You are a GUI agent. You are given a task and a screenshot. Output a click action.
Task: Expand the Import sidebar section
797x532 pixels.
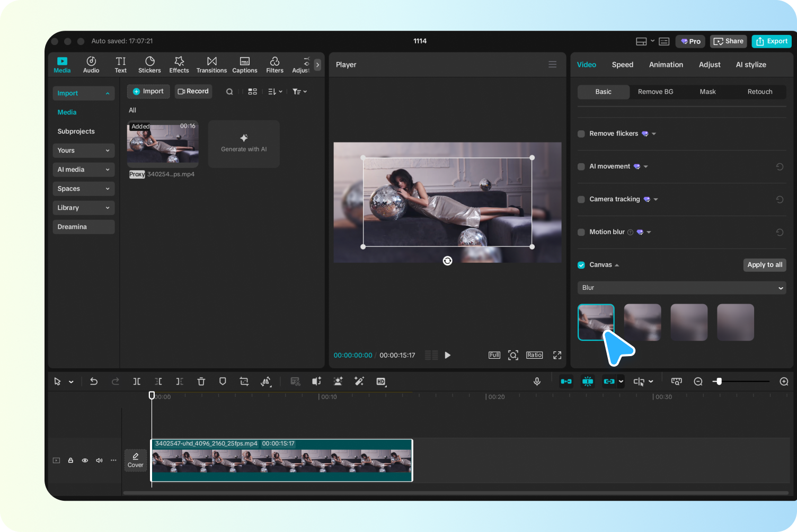tap(83, 93)
